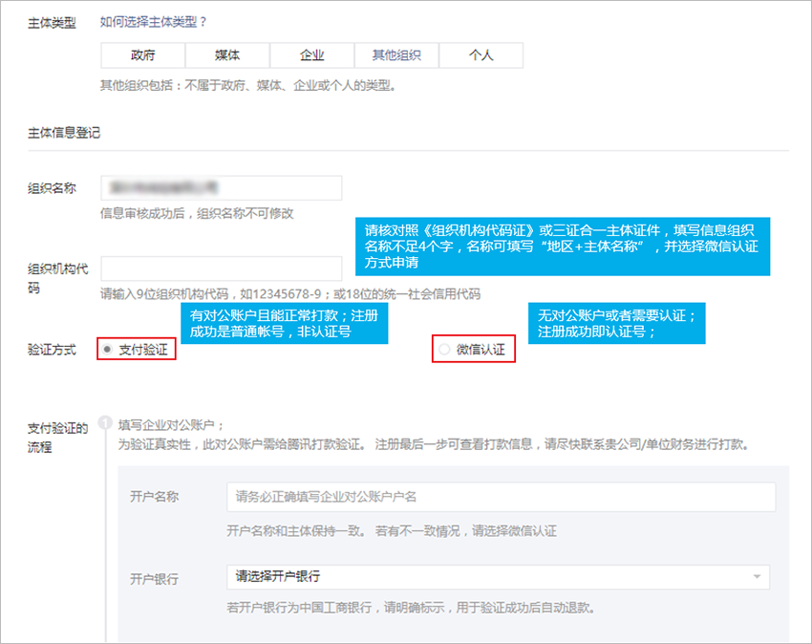Switch to the 政府 subject type tab
This screenshot has width=812, height=644.
[x=142, y=55]
